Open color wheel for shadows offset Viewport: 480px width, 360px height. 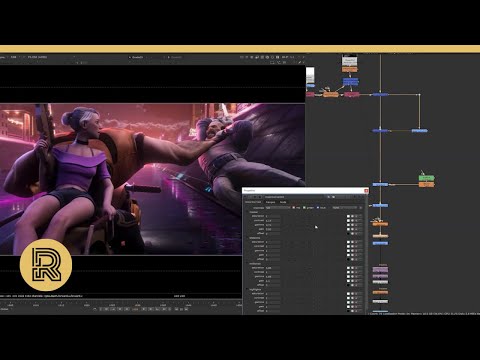[x=352, y=259]
